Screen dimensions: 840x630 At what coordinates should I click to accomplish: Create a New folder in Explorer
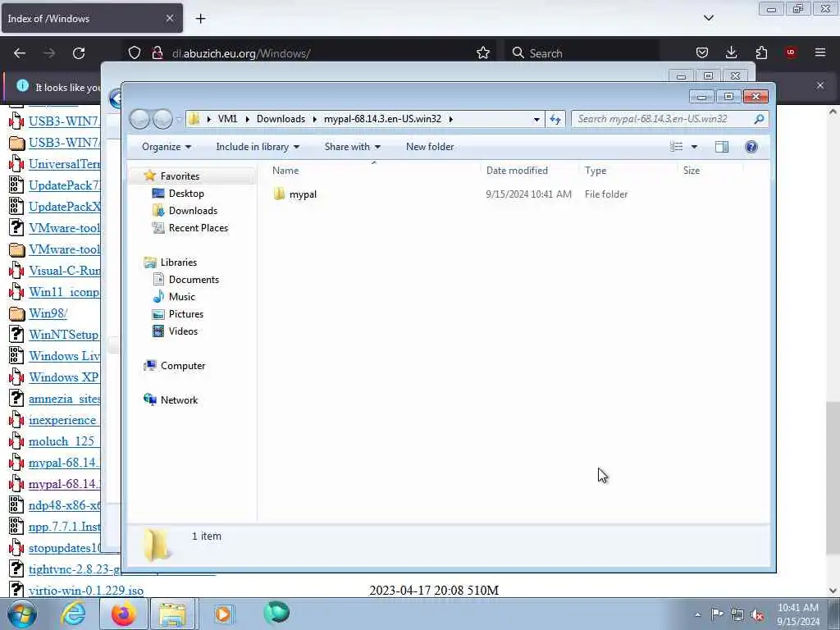click(x=430, y=147)
